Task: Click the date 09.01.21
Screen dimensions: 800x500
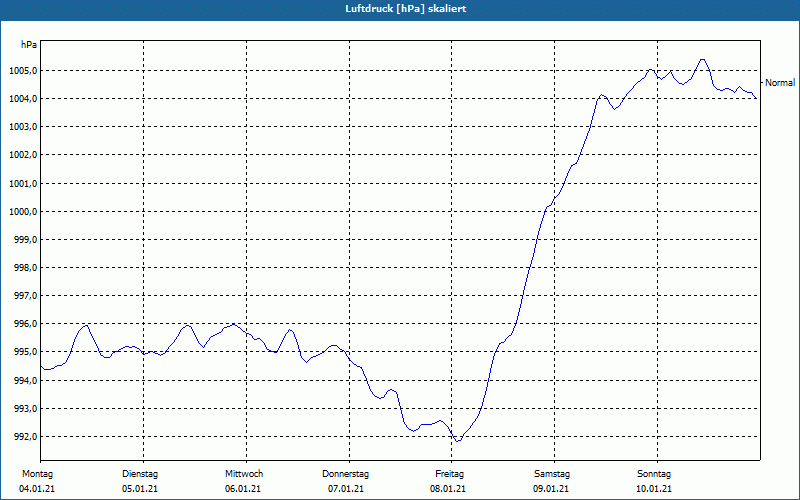Action: click(x=551, y=489)
